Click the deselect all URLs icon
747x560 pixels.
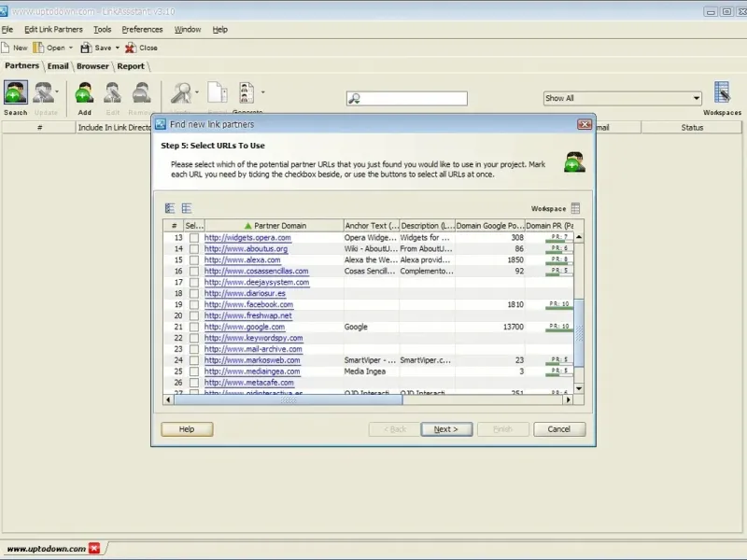(186, 208)
